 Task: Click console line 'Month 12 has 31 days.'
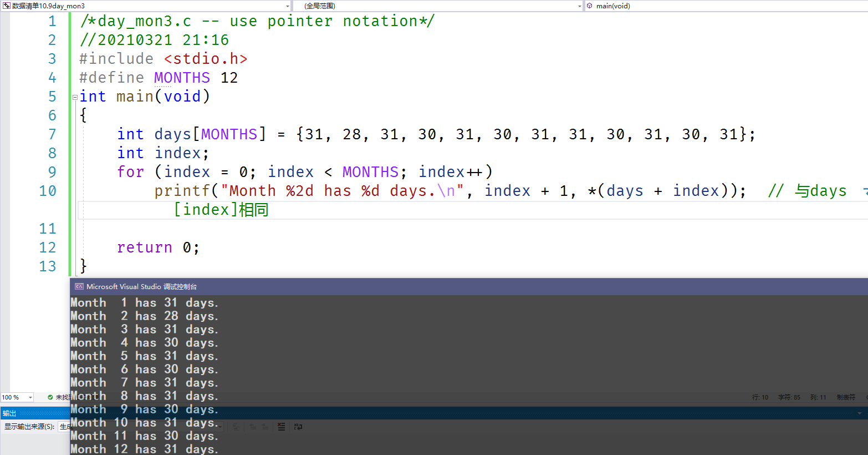point(145,449)
